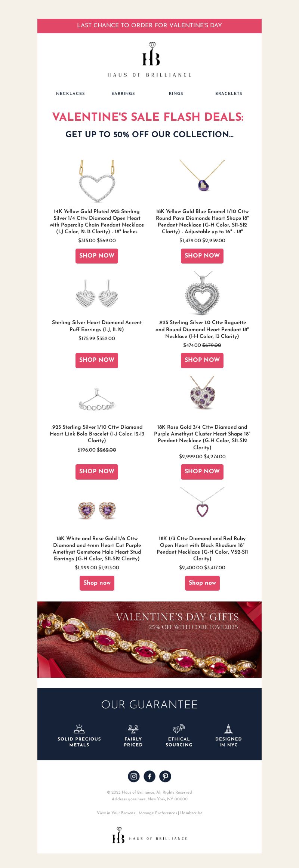
Task: Open the View in Your Browser link
Action: coord(116,813)
